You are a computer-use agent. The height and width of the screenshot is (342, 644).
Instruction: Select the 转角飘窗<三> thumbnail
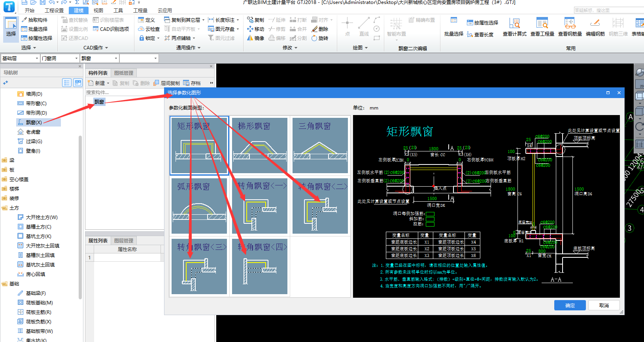[x=199, y=266]
